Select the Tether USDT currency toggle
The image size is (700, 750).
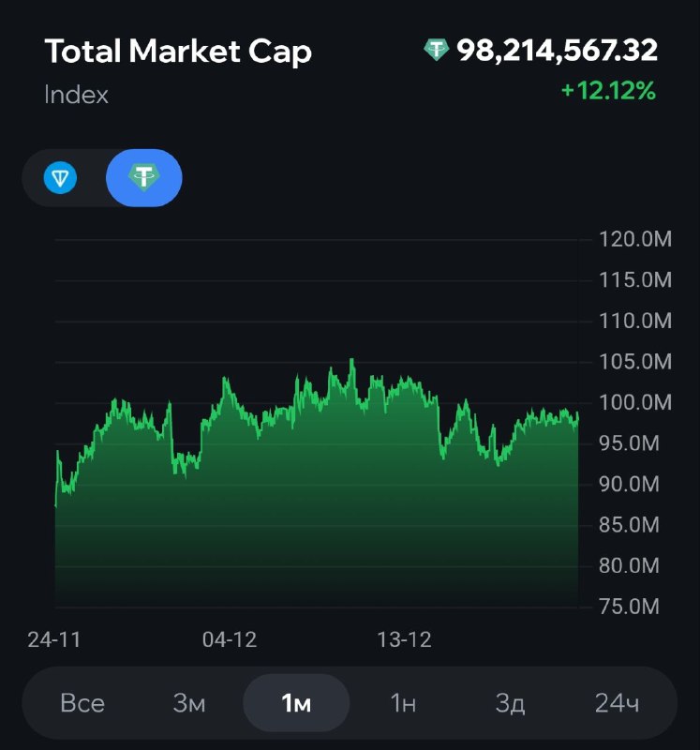tap(143, 177)
